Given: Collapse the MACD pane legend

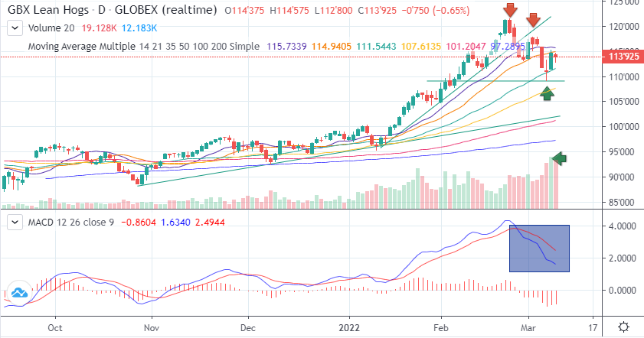Looking at the screenshot, I should [14, 222].
